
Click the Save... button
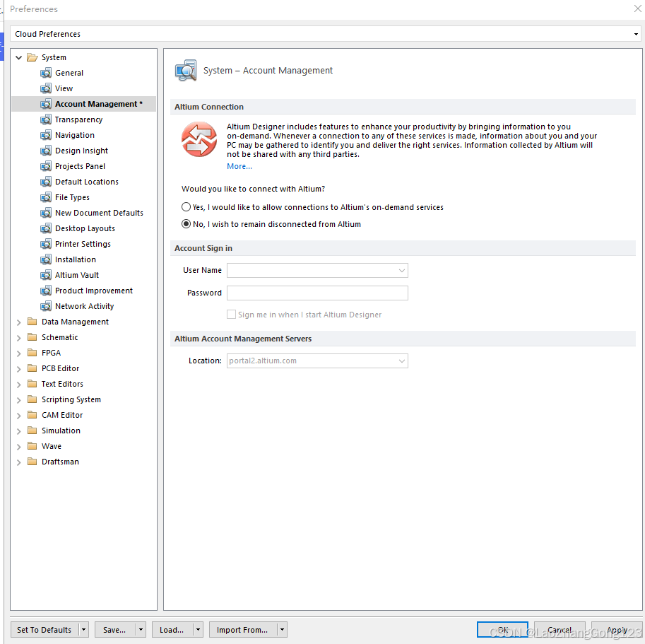pyautogui.click(x=114, y=630)
